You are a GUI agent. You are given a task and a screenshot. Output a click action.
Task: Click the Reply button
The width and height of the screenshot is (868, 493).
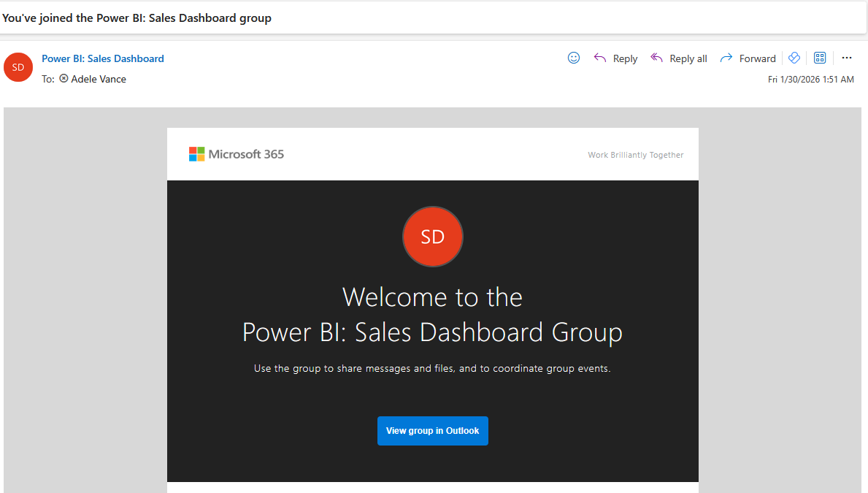[x=615, y=58]
